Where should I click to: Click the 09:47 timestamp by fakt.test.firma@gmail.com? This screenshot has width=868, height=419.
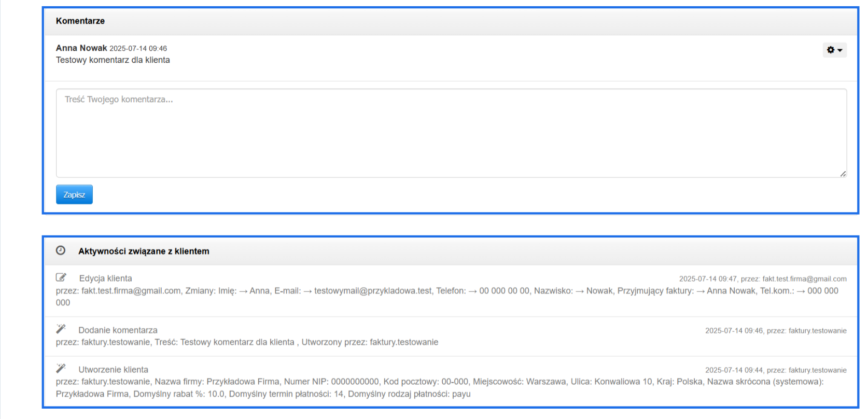(763, 279)
